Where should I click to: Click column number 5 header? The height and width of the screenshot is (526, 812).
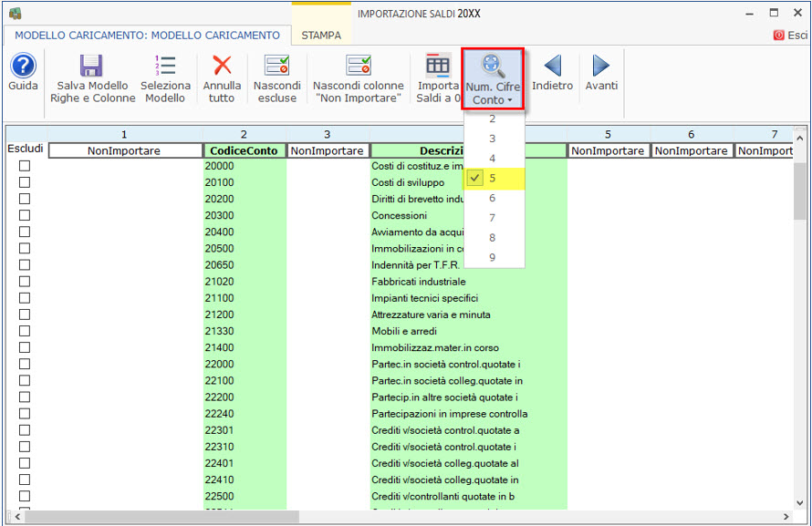(608, 135)
